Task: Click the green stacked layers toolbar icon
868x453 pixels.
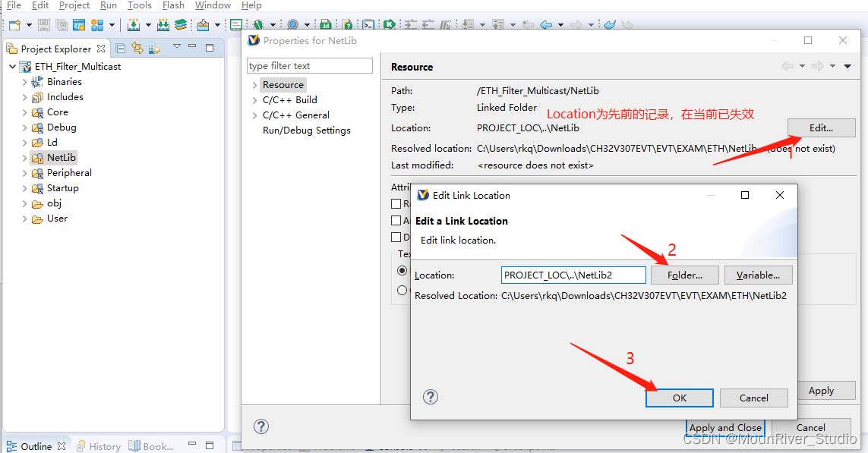Action: pyautogui.click(x=181, y=25)
